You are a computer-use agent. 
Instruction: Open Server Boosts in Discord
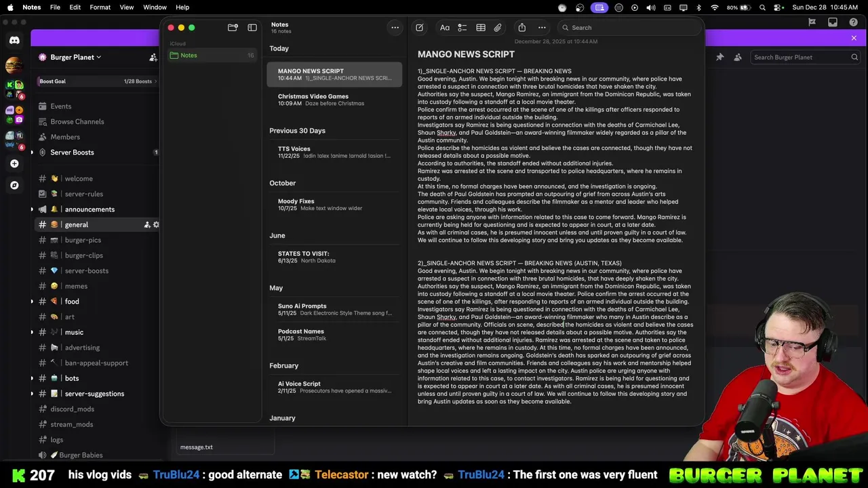point(72,152)
